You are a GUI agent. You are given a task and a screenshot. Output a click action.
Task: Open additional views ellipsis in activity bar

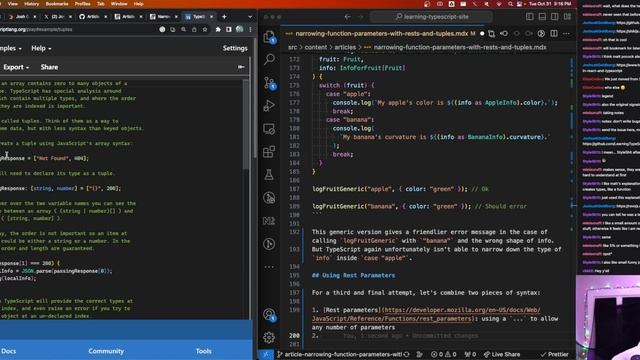(269, 267)
